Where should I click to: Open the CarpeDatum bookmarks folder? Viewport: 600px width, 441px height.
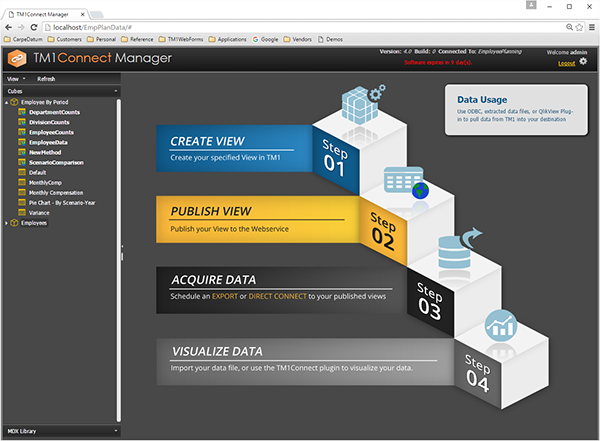click(x=23, y=39)
